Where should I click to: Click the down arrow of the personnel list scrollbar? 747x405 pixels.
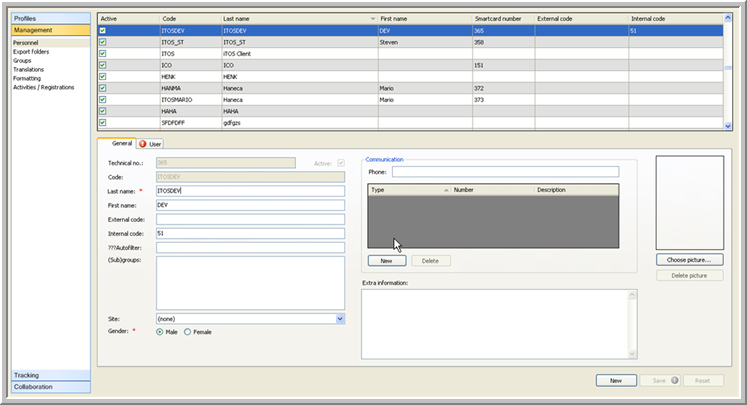pyautogui.click(x=730, y=124)
